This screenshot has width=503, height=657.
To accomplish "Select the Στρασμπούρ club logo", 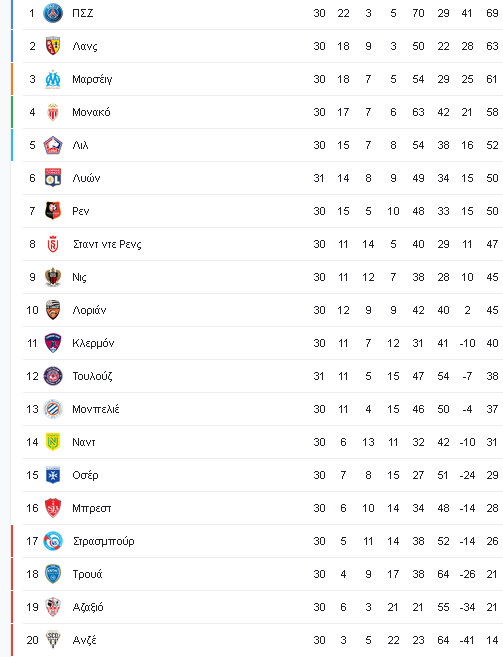I will (x=53, y=541).
